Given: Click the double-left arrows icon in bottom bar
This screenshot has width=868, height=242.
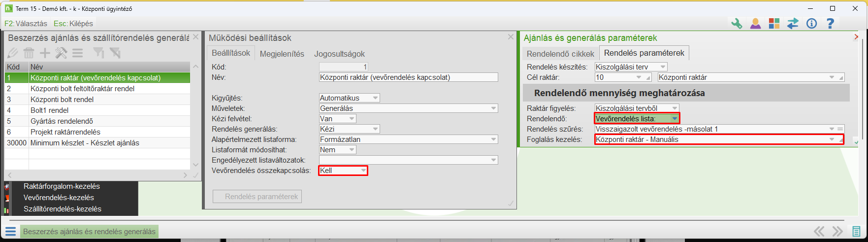Looking at the screenshot, I should coord(819,232).
